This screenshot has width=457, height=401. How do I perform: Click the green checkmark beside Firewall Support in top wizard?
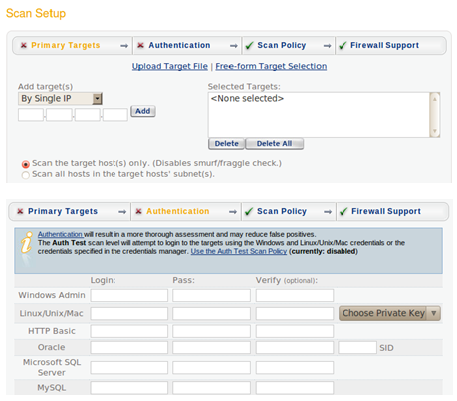[x=342, y=45]
